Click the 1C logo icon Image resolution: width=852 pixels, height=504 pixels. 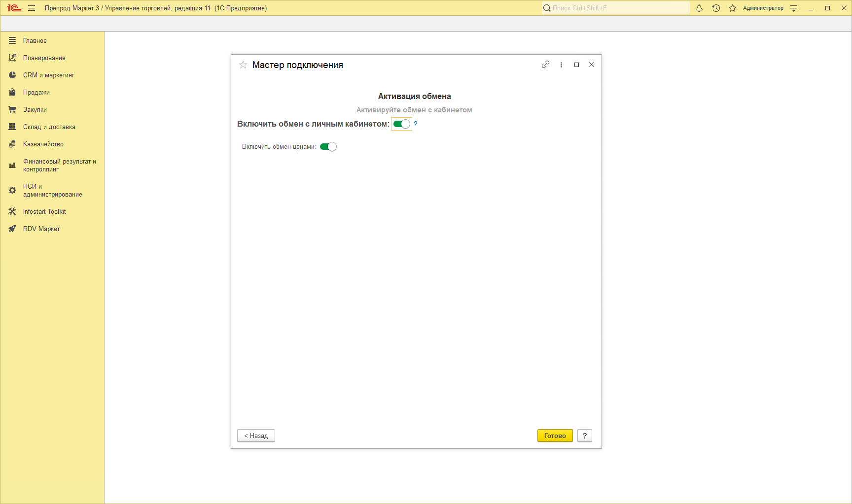coord(14,8)
